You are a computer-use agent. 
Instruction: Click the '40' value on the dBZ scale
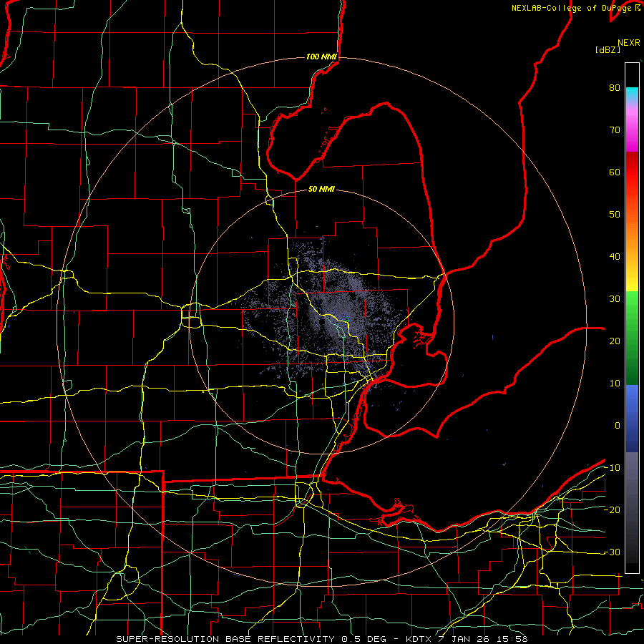615,257
